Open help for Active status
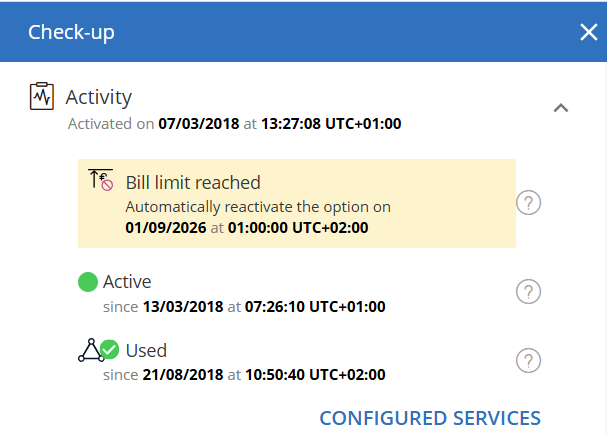The height and width of the screenshot is (435, 607). tap(528, 291)
